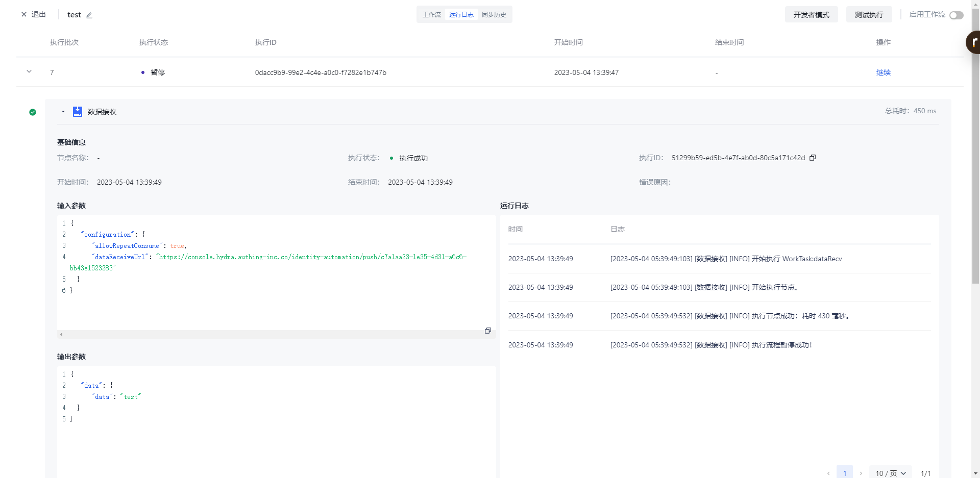Click the X exit icon

coord(24,15)
